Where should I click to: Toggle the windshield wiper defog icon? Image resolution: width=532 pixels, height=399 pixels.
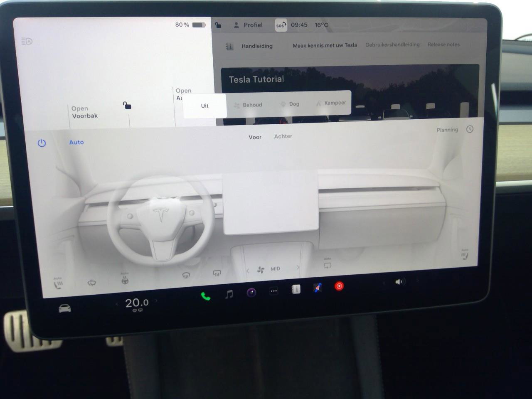(91, 283)
